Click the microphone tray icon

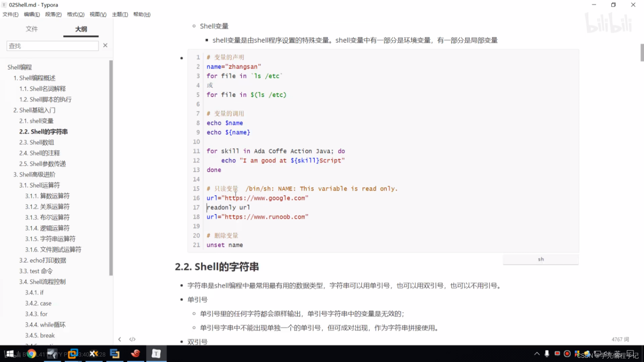pos(547,354)
